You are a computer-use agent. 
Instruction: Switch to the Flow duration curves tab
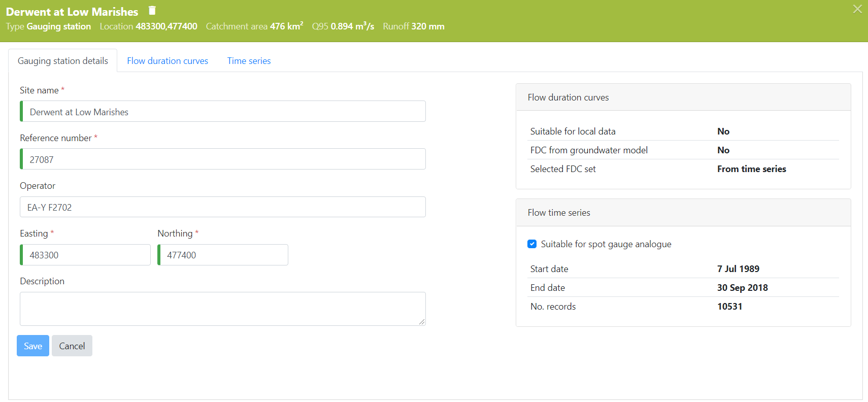168,61
